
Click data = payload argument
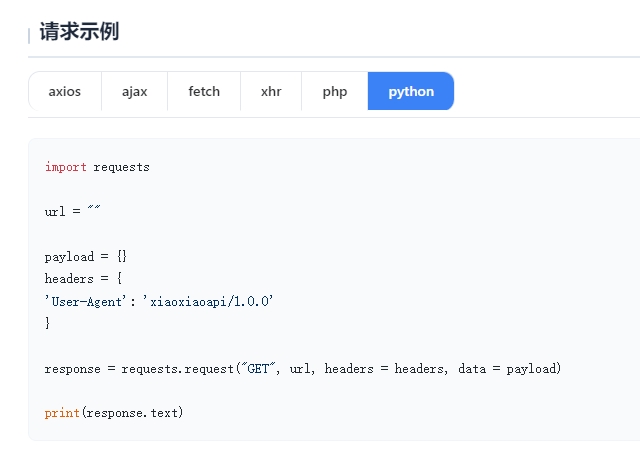508,369
